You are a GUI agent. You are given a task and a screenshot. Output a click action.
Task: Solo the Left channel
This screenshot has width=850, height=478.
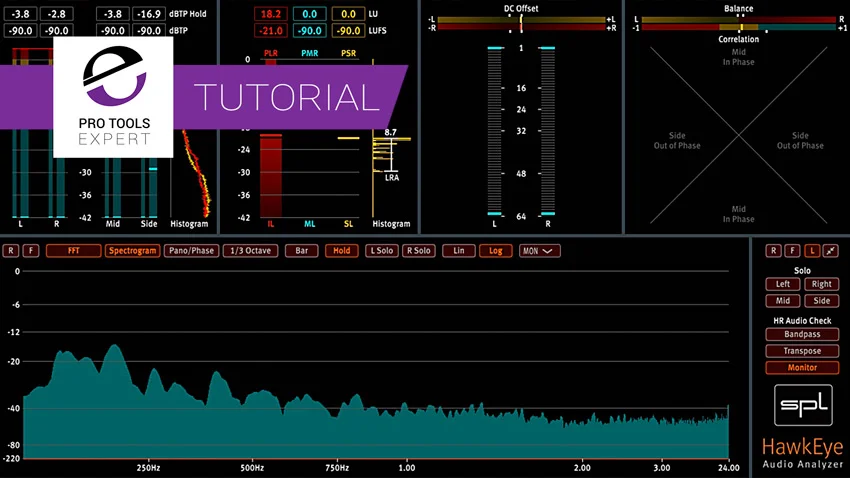pos(783,284)
